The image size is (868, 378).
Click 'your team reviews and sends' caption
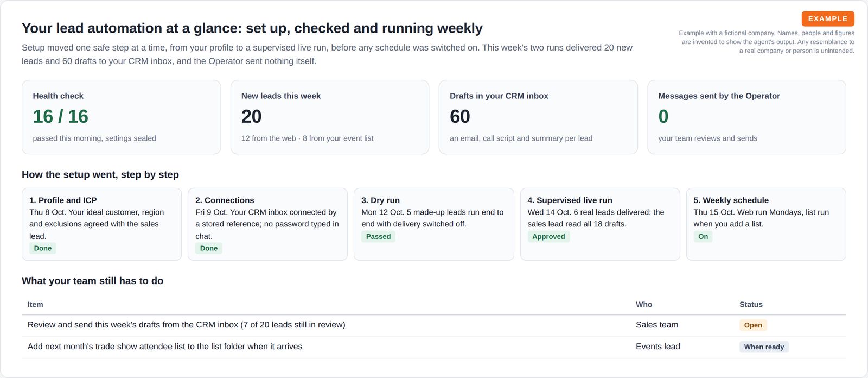click(707, 138)
